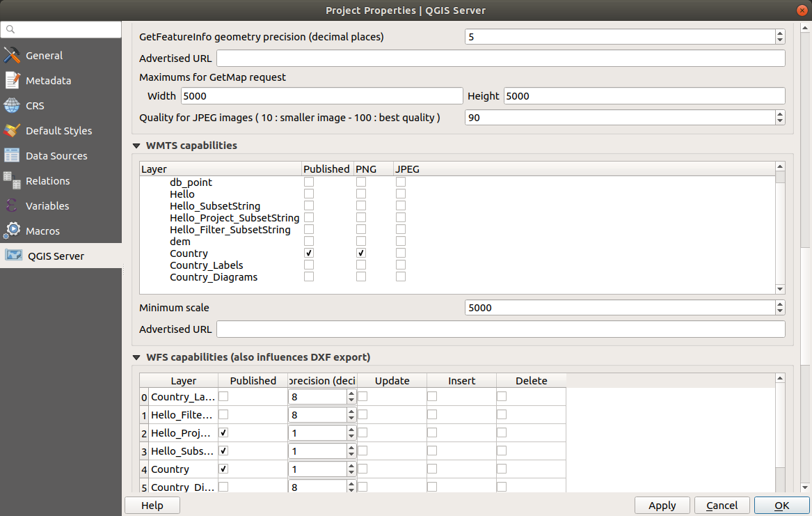Click the Macros gear icon
The image size is (812, 516).
pos(12,231)
